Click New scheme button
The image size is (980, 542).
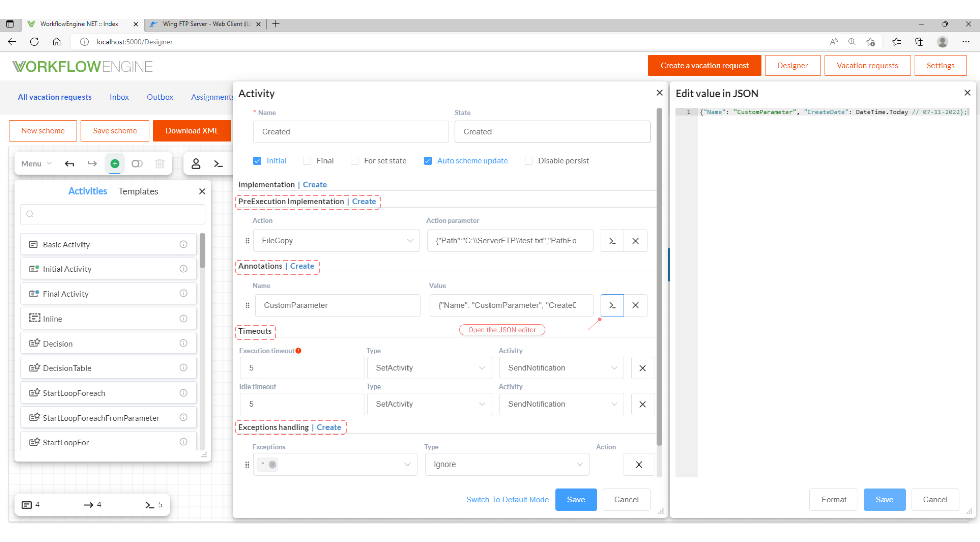[x=43, y=131]
